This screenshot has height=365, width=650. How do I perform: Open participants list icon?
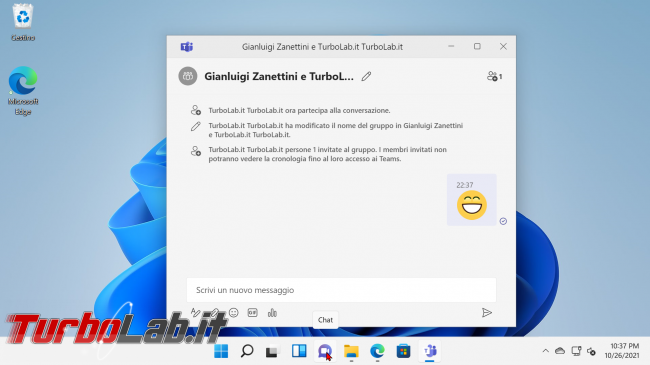click(x=494, y=76)
